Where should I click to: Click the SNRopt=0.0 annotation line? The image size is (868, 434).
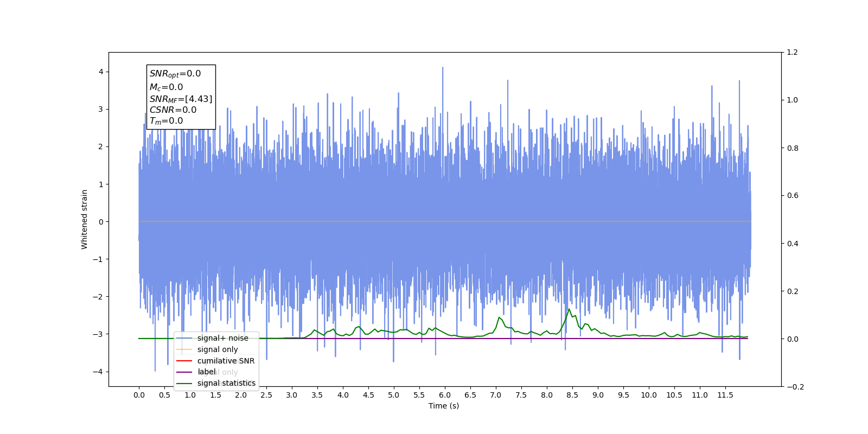point(175,74)
